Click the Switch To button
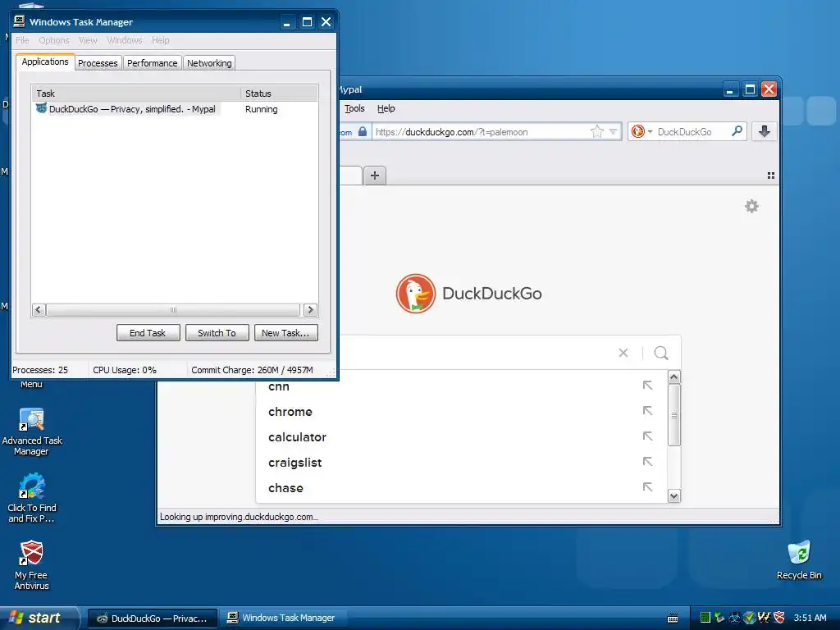This screenshot has width=840, height=630. [217, 333]
